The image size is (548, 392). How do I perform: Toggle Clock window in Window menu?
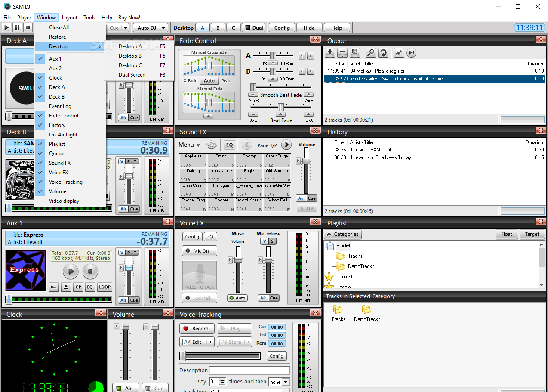point(70,78)
